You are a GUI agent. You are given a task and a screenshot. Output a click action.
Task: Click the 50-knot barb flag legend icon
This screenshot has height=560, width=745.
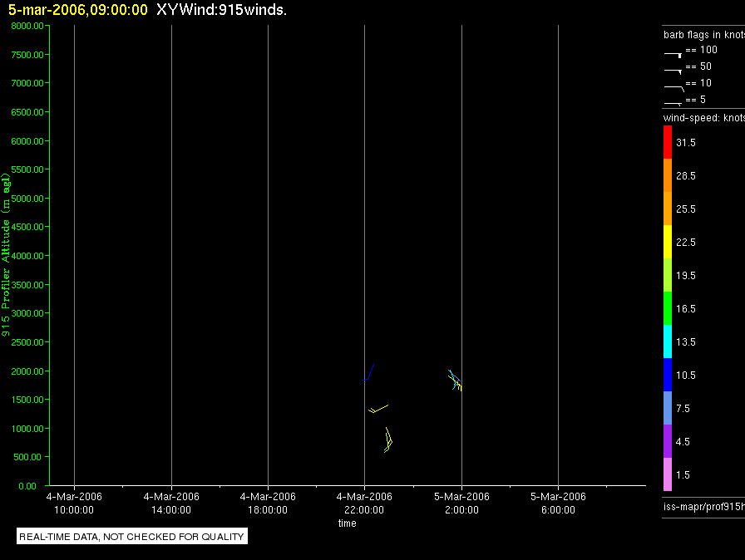point(673,71)
